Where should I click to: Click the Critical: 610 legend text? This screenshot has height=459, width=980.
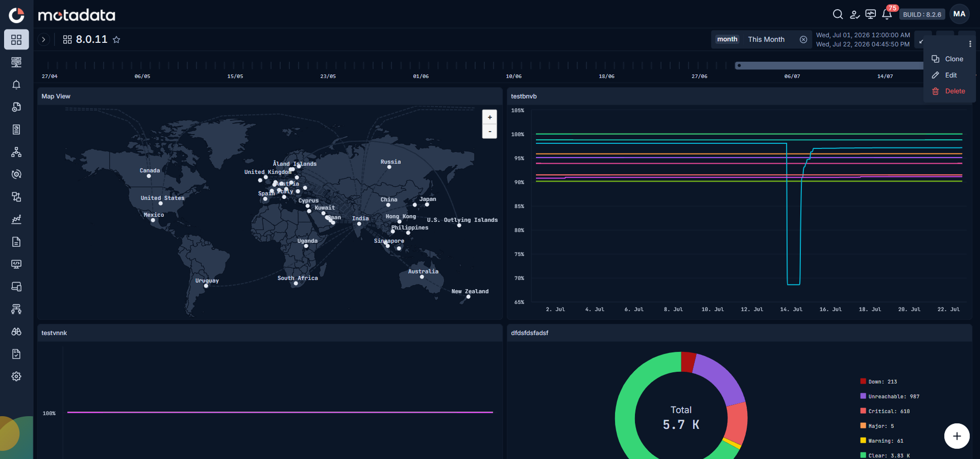point(889,411)
